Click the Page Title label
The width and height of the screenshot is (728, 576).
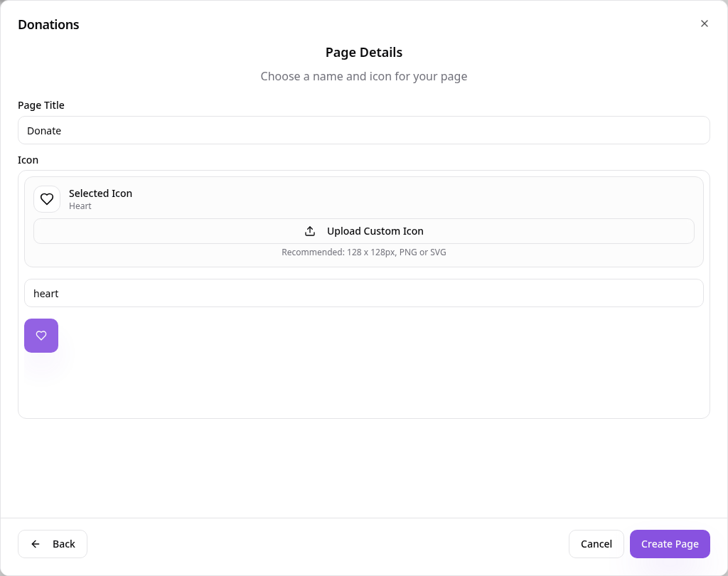click(x=41, y=105)
